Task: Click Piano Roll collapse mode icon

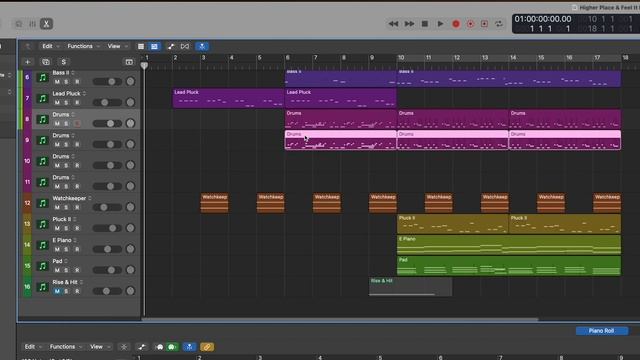Action: [x=124, y=347]
